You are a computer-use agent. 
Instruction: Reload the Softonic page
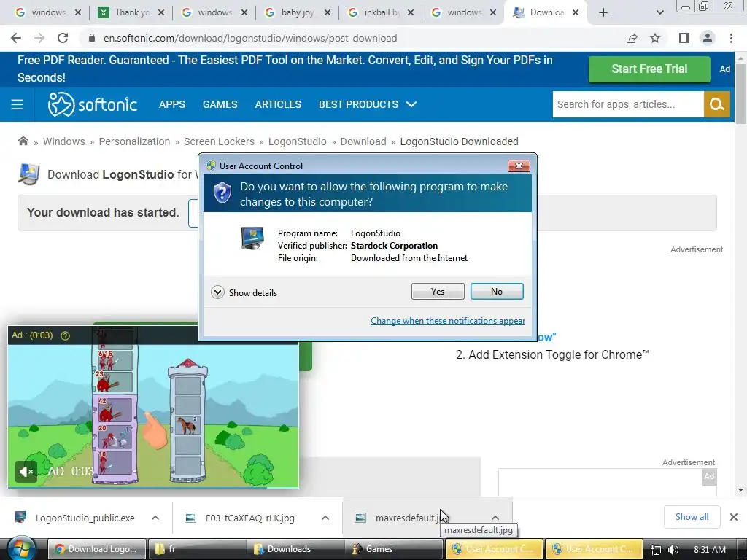[63, 38]
